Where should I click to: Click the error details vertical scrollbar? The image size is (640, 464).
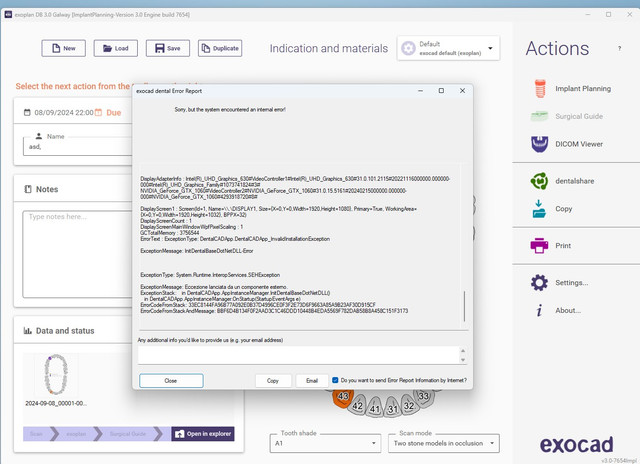464,306
